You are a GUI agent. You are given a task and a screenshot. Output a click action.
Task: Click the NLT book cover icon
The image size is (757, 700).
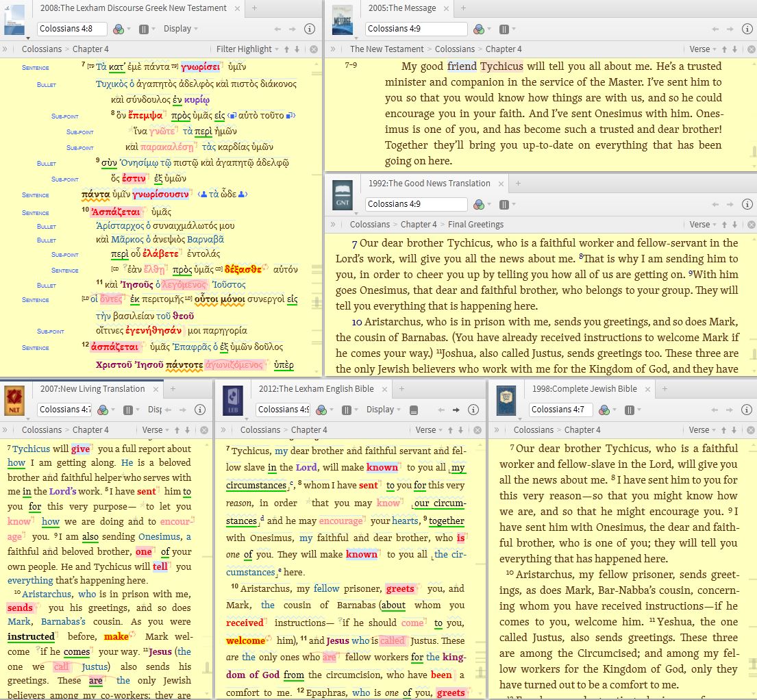pos(14,401)
